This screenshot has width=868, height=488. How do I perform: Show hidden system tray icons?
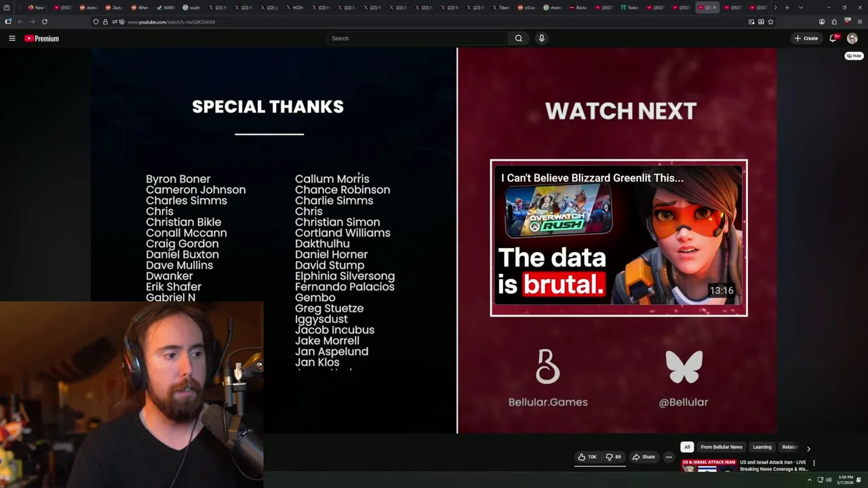(x=809, y=480)
